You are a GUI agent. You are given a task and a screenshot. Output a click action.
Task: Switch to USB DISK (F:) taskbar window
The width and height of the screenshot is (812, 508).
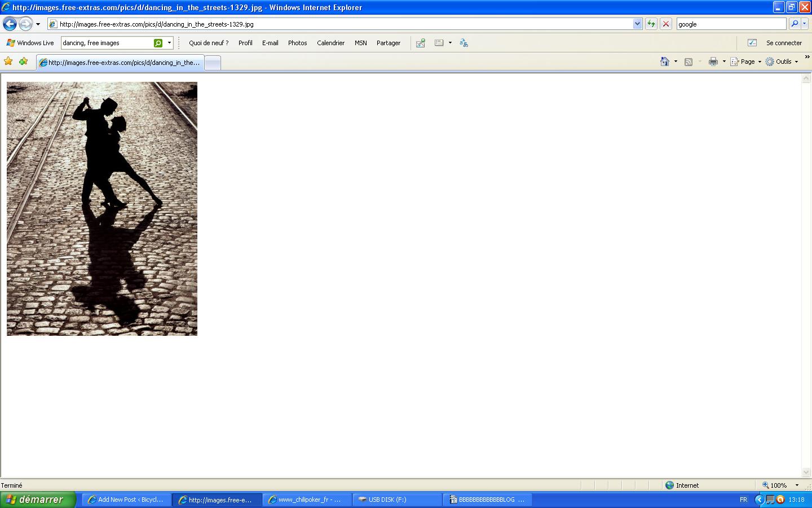398,500
